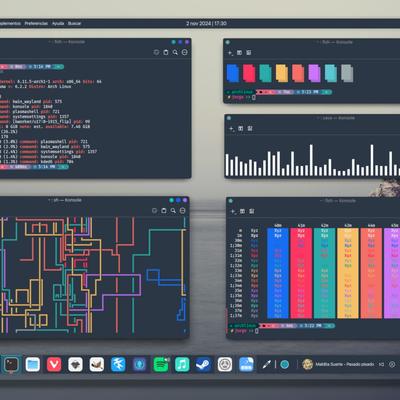
Task: Open the Konsole terminal icon in the dock
Action: (x=11, y=364)
